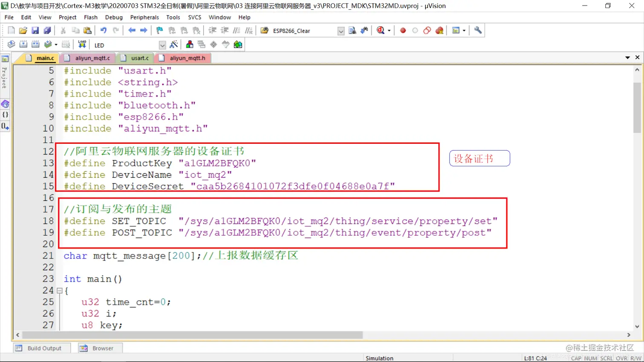Viewport: 644px width, 362px height.
Task: Click the vertical scrollbar thumb of the editor
Action: pyautogui.click(x=637, y=108)
